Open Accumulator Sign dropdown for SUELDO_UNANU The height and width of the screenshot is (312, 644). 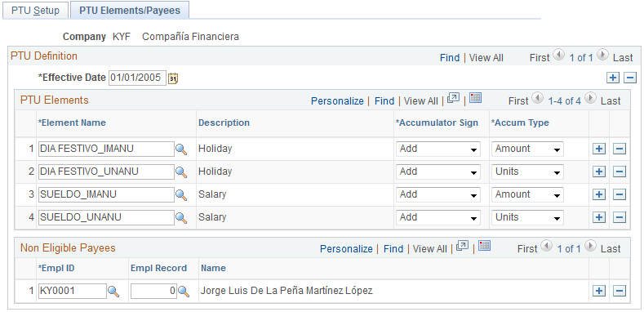[438, 217]
